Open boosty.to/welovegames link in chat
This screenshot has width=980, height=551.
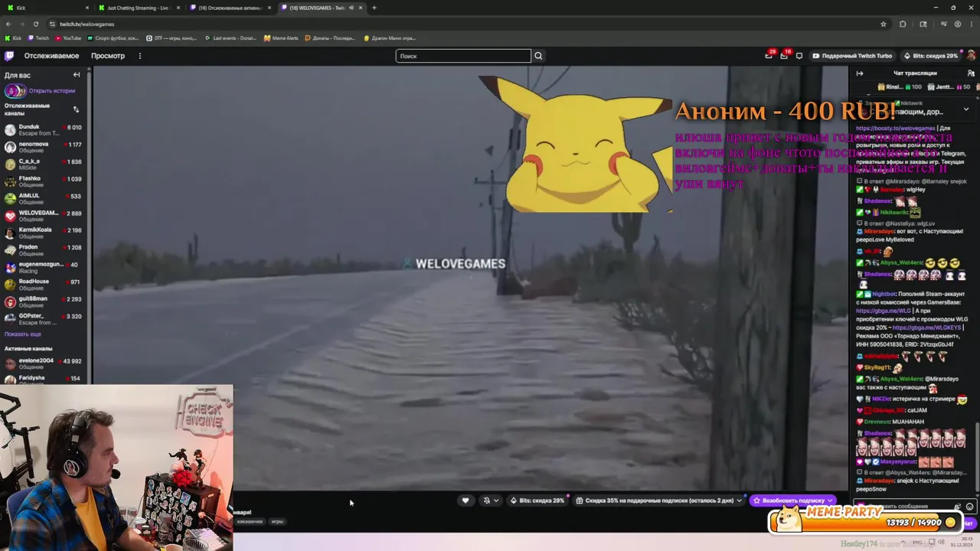(896, 129)
